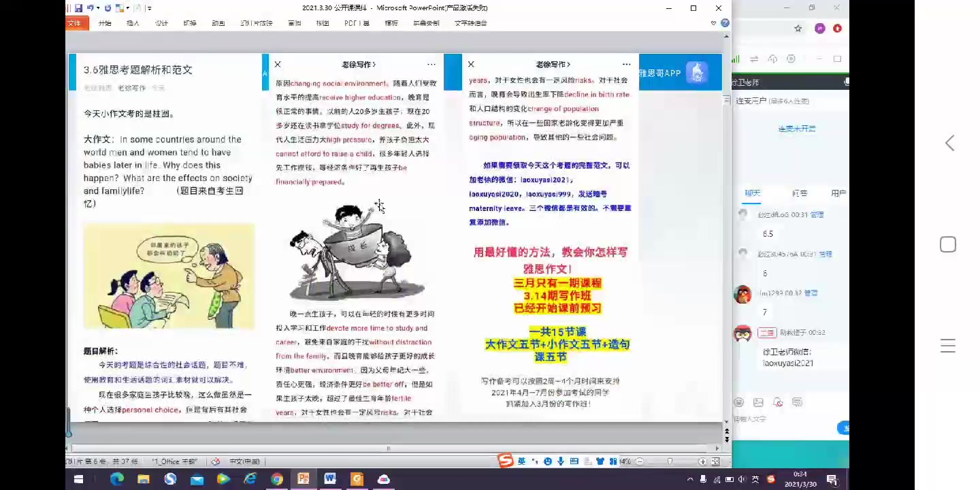The width and height of the screenshot is (980, 490).
Task: Open Microsoft Edge from the taskbar
Action: [x=117, y=479]
